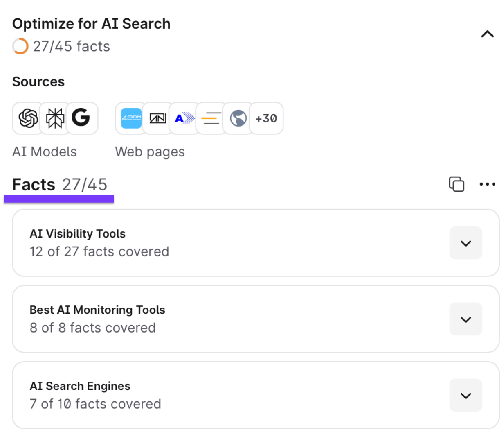Expand the AI Search Engines facts
Image resolution: width=504 pixels, height=439 pixels.
(x=466, y=396)
